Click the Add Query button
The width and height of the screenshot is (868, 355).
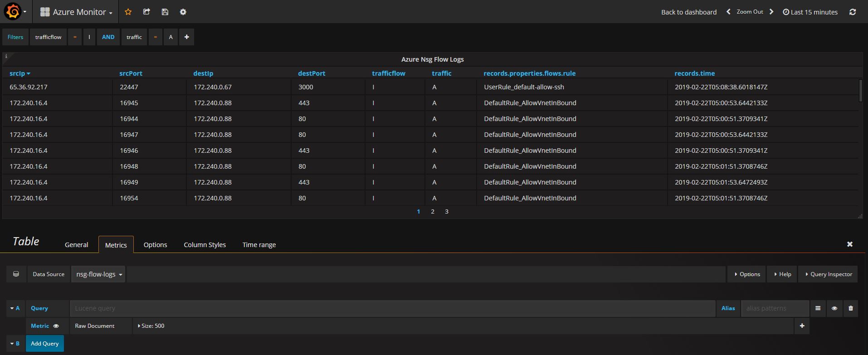(x=45, y=344)
